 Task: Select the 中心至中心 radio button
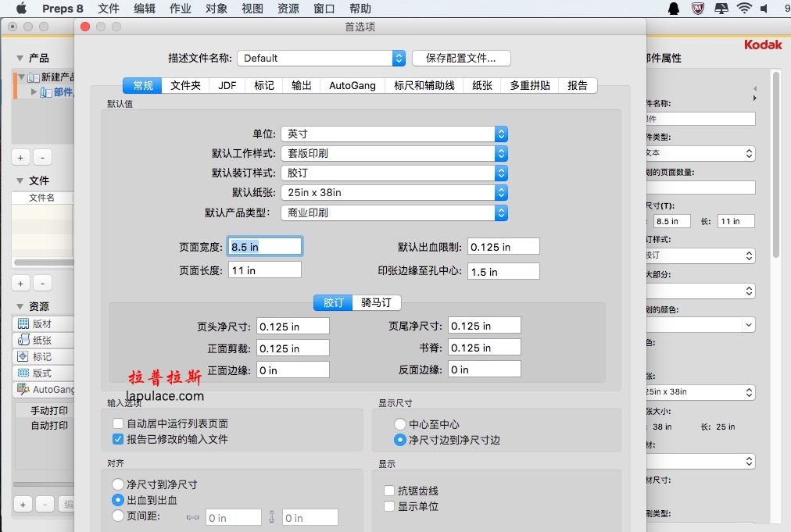[x=400, y=424]
